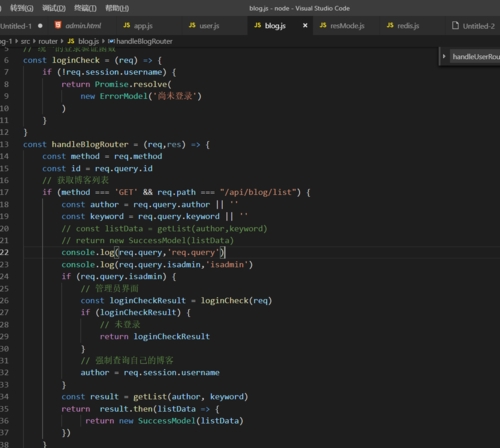Click the loginCheck identifier on line 6
The image size is (500, 448).
point(76,60)
